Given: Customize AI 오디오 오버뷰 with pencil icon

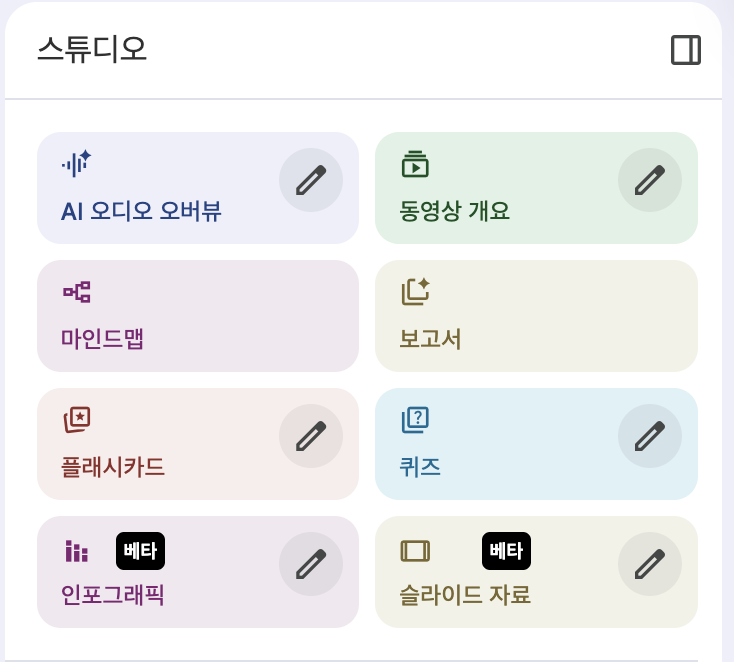Looking at the screenshot, I should [x=311, y=180].
